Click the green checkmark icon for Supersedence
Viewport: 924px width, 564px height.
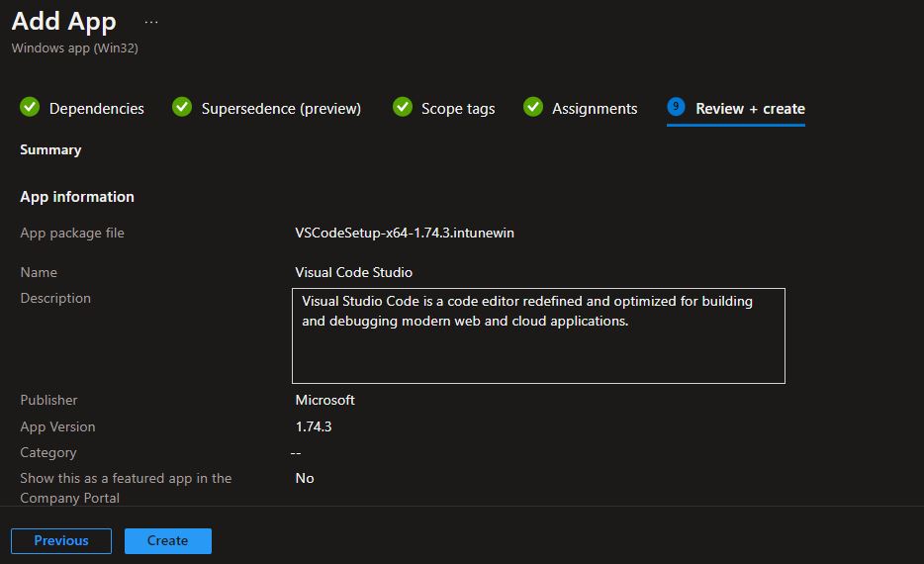point(181,107)
